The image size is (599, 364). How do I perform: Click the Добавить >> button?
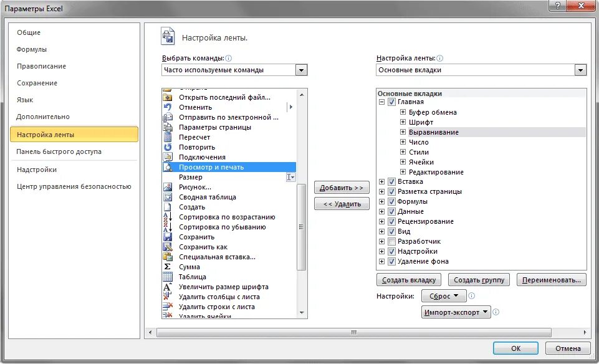(342, 187)
